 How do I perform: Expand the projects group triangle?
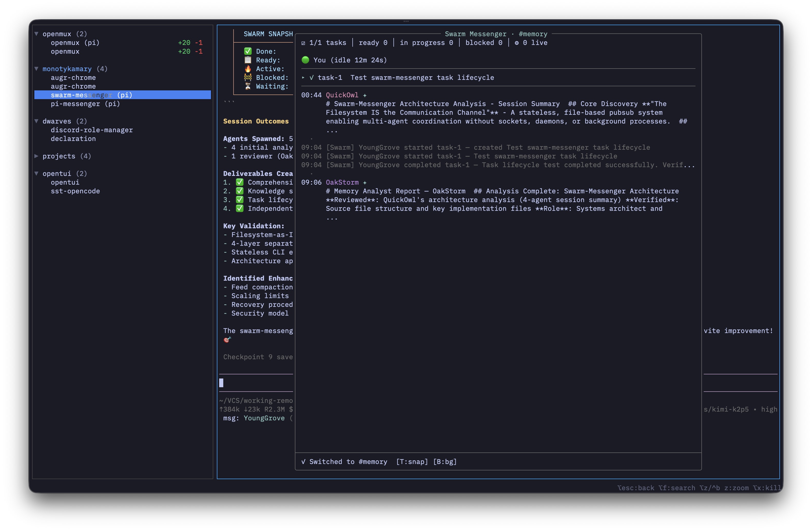pos(36,156)
